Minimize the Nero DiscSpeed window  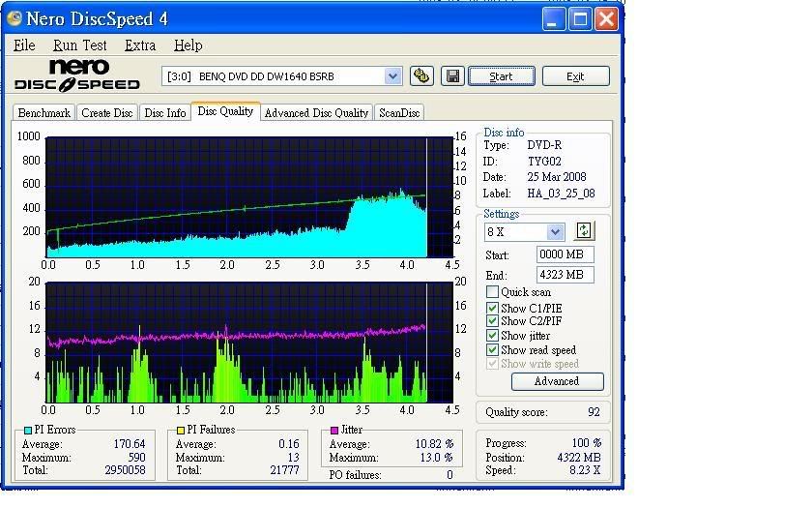(553, 19)
